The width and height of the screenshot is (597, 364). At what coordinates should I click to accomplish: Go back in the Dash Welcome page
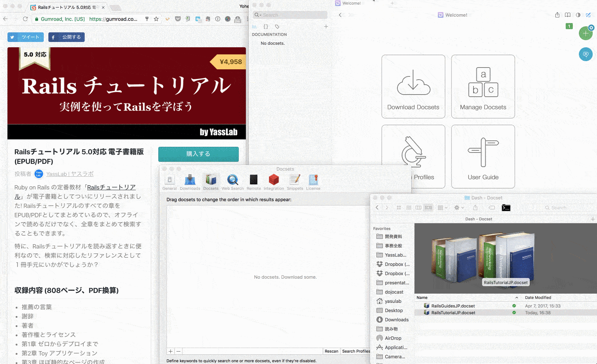coord(340,15)
